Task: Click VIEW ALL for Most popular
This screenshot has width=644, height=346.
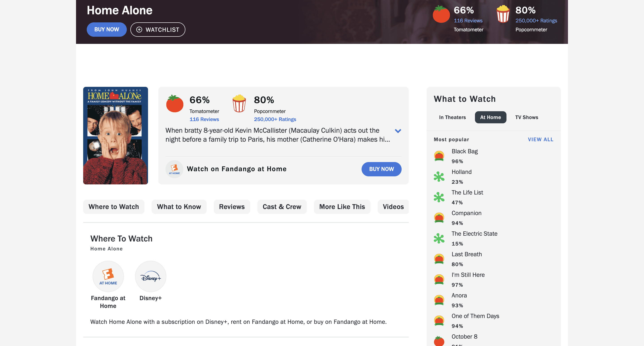Action: coord(540,139)
